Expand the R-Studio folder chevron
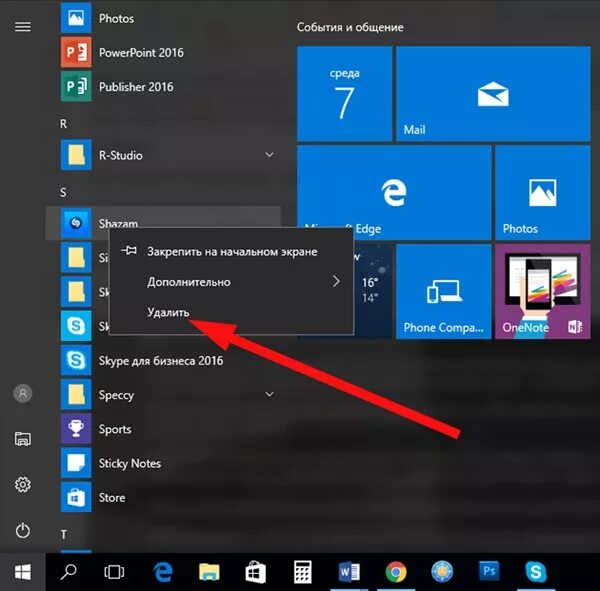This screenshot has width=600, height=591. (x=269, y=155)
